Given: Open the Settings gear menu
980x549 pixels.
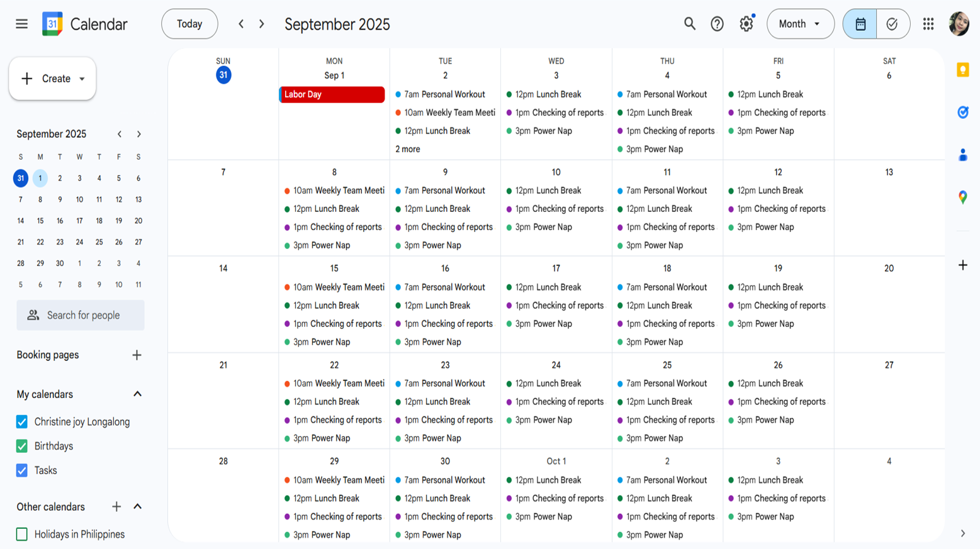Looking at the screenshot, I should 746,24.
